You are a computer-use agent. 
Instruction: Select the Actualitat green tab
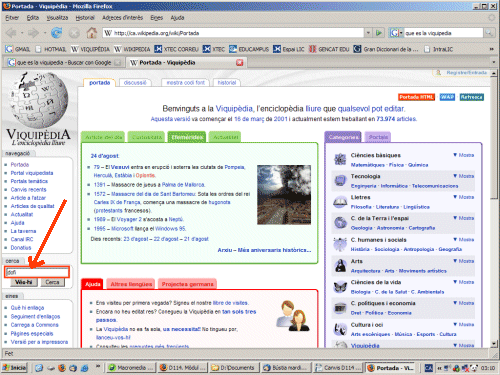click(225, 137)
